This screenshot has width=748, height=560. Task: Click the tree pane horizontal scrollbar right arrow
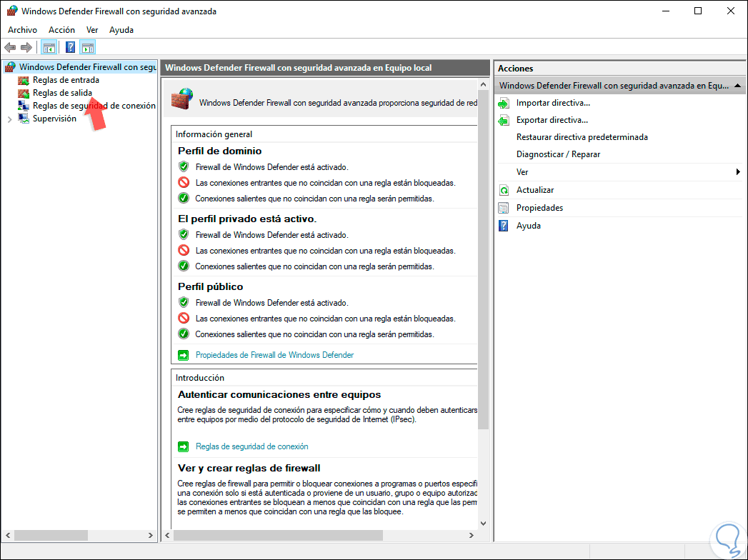point(151,536)
